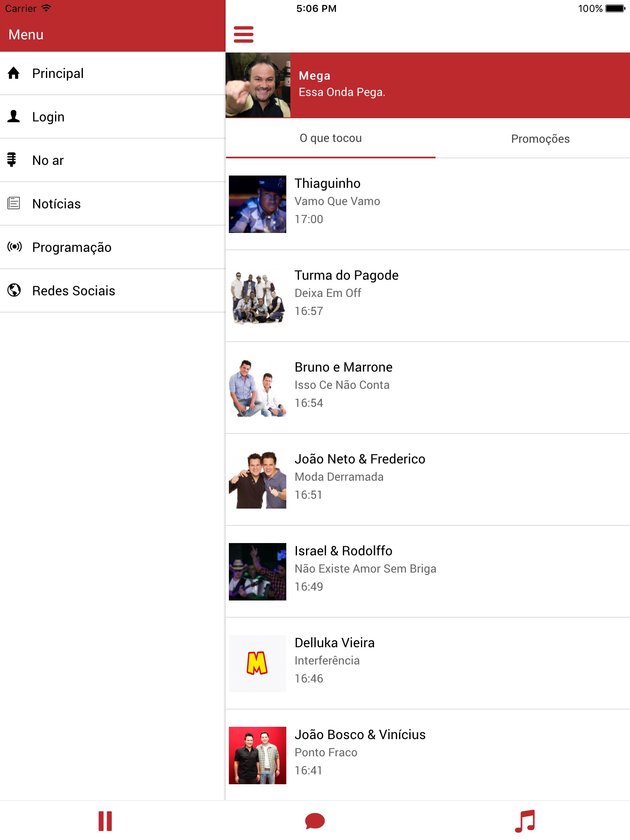This screenshot has width=630, height=840.
Task: Switch to the Promoções tab
Action: pyautogui.click(x=540, y=139)
